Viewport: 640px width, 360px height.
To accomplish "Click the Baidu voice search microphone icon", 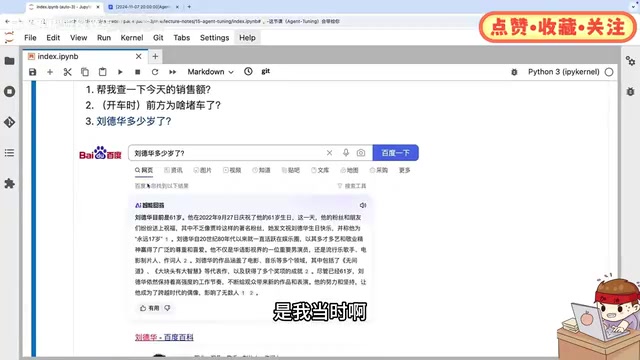I will pyautogui.click(x=346, y=153).
